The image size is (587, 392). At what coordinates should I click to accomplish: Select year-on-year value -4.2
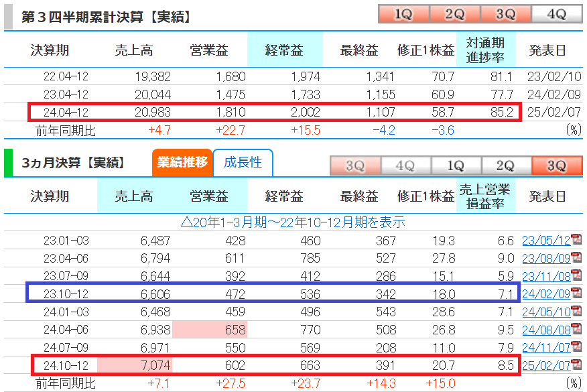pos(384,130)
